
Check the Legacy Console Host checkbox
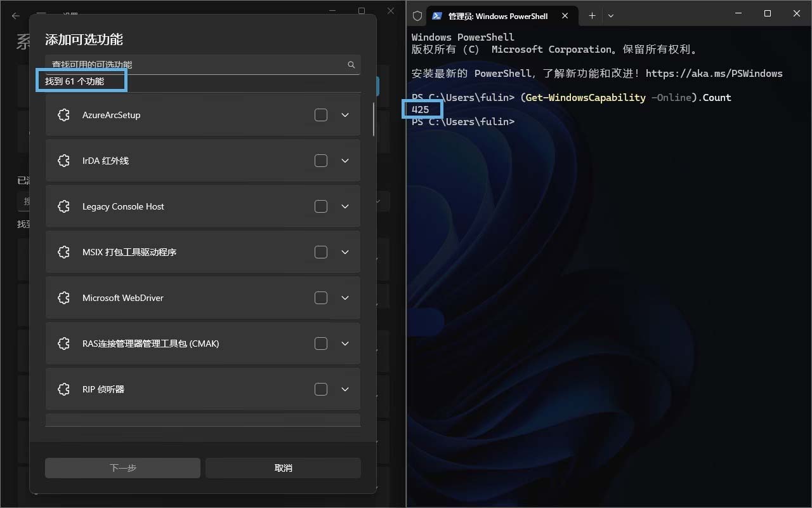[321, 206]
